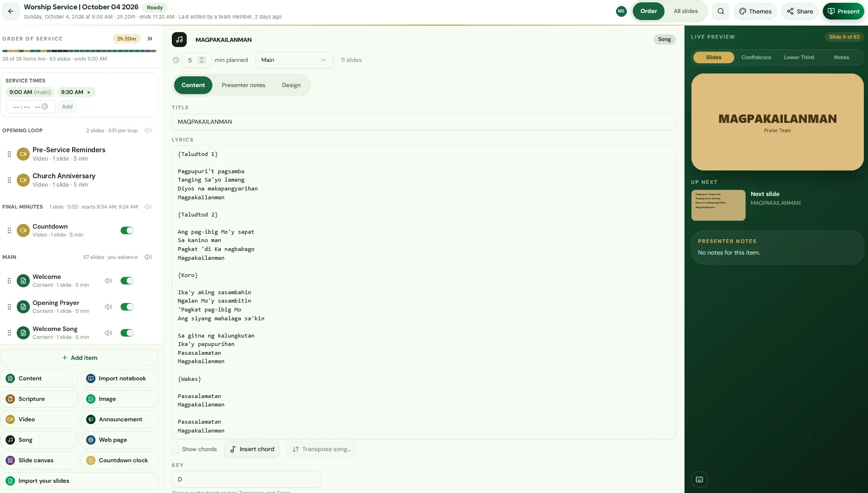The height and width of the screenshot is (493, 868).
Task: Adjust the min planned stepper arrows
Action: click(x=202, y=60)
